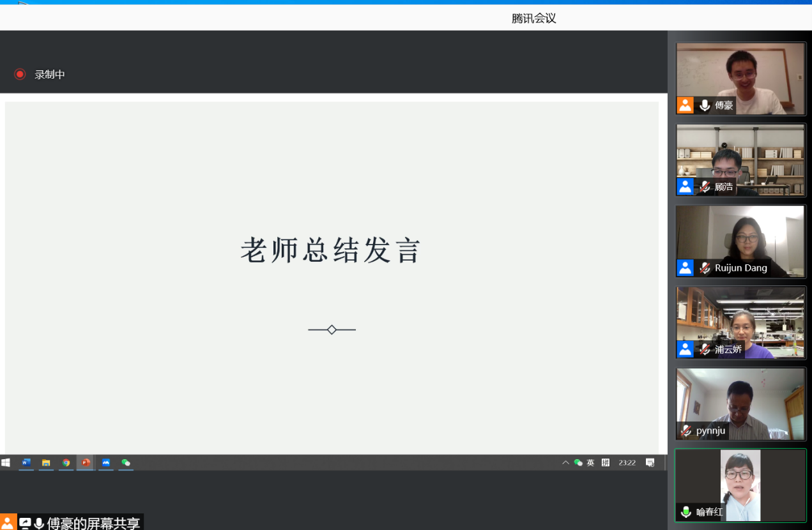Toggle the microphone on 傅豪's video tile
812x530 pixels.
[705, 105]
